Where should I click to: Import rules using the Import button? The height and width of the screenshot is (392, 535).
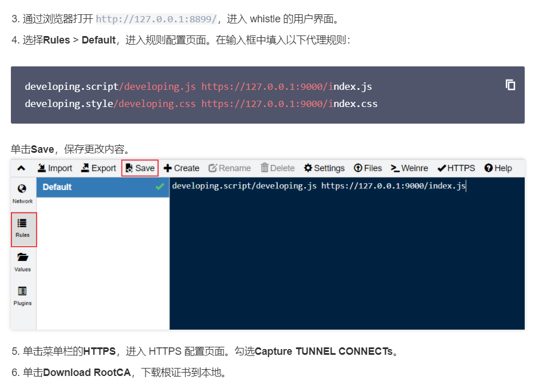(55, 168)
